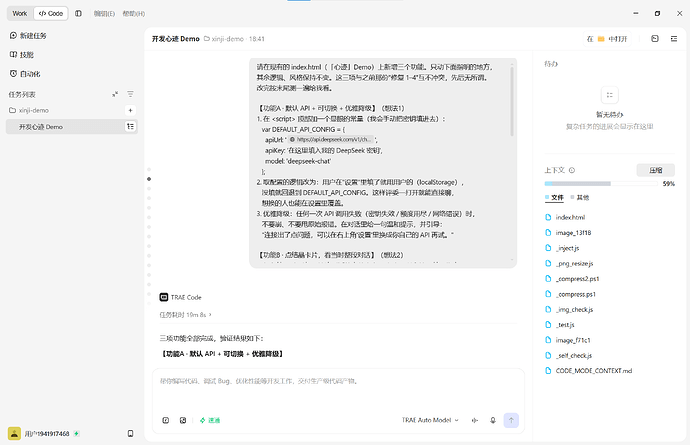Toggle the sidebar panel layout icon
This screenshot has height=445, width=690.
[x=78, y=14]
